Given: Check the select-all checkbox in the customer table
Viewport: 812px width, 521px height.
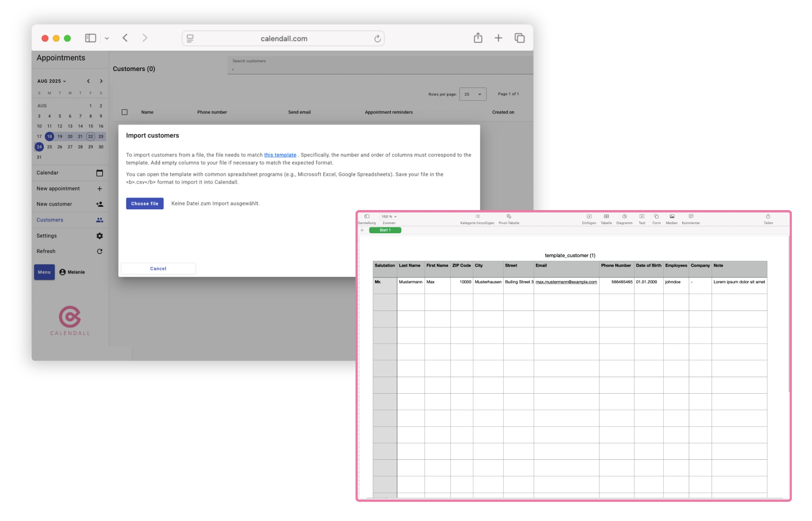Looking at the screenshot, I should click(x=124, y=112).
